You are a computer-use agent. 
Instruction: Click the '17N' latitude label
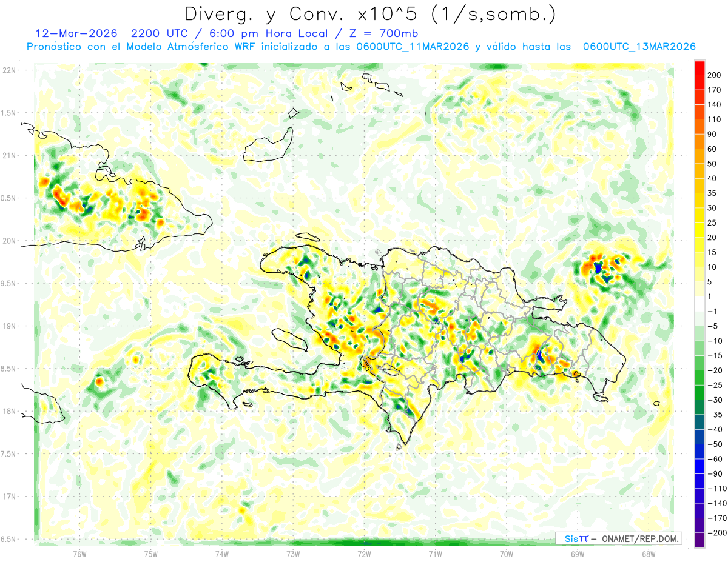pos(9,497)
